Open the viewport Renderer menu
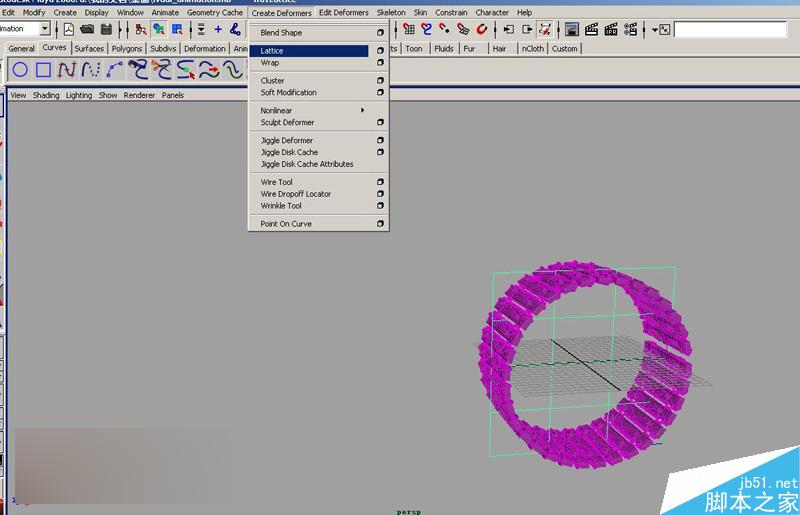The image size is (800, 515). coord(139,95)
